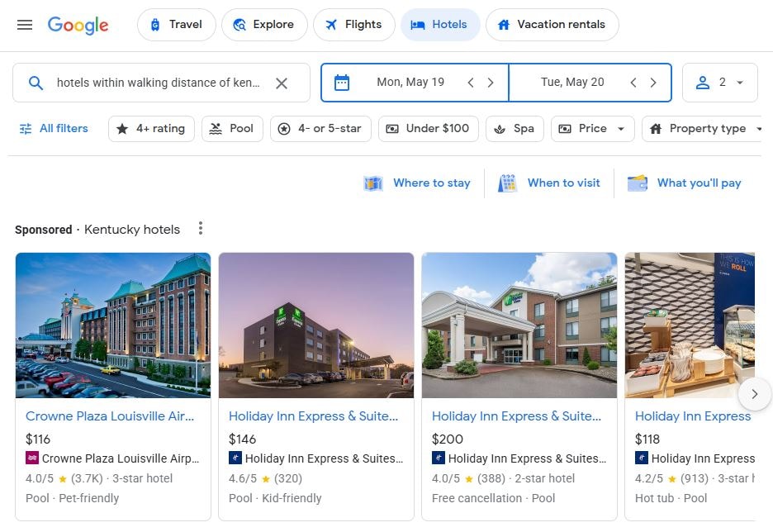Open the hamburger main menu
Screen dimensions: 773x532
(x=25, y=25)
